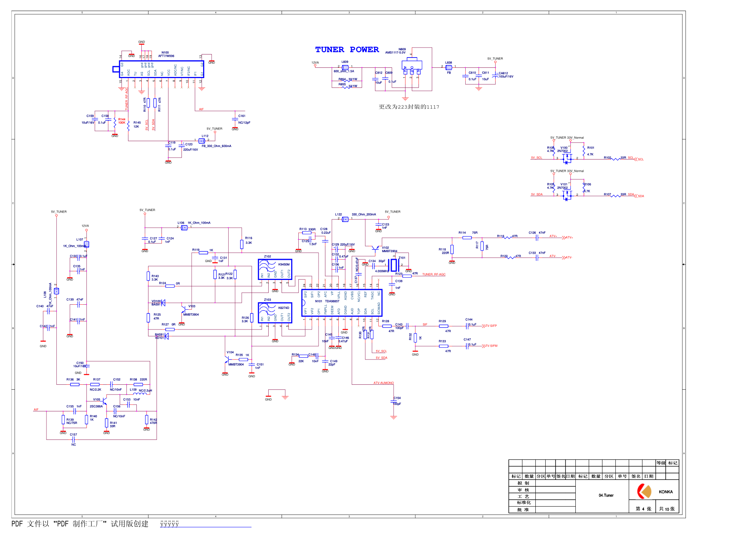Click the L838 FB ferrite bead symbol
The image size is (756, 534).
tap(449, 67)
